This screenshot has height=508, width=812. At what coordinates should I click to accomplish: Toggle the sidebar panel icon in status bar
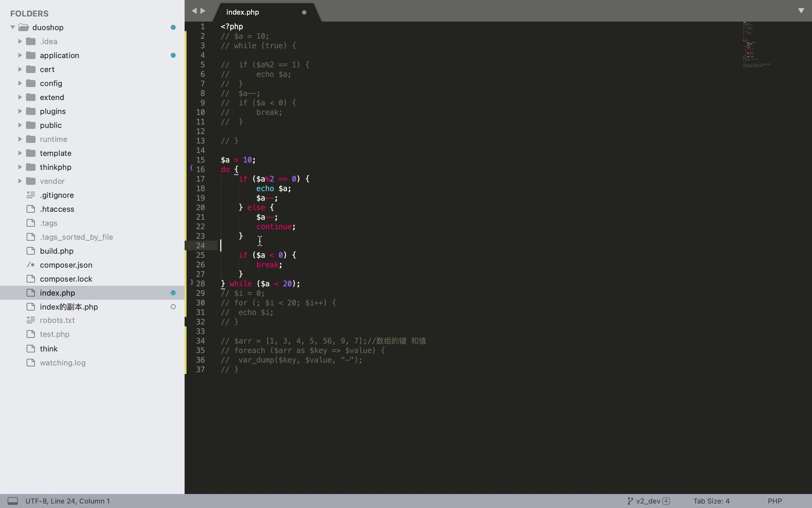(x=13, y=501)
